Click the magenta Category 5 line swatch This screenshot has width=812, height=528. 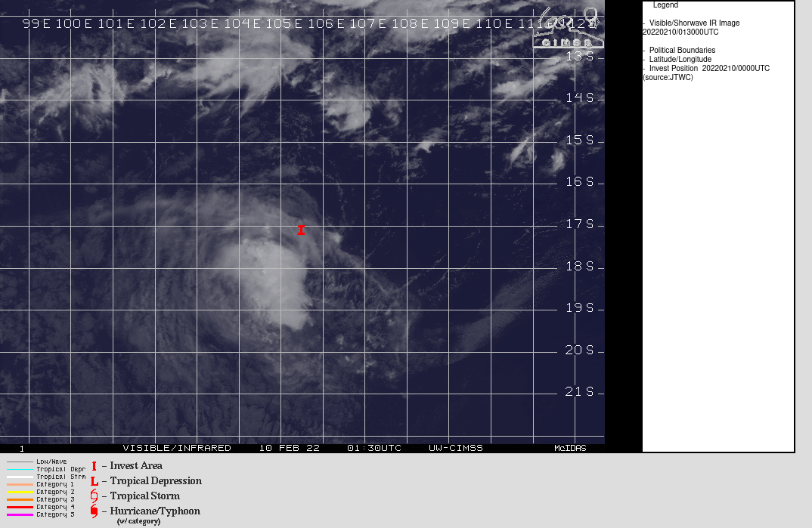[20, 514]
